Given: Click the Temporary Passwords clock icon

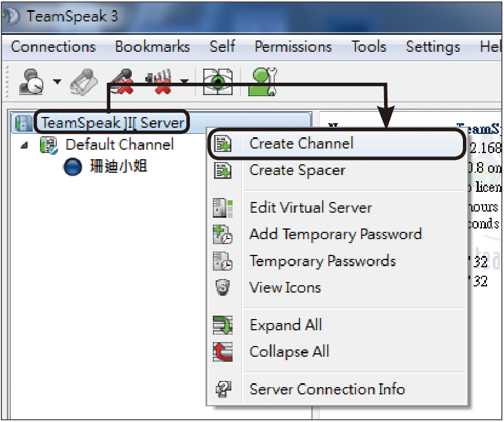Looking at the screenshot, I should 223,261.
